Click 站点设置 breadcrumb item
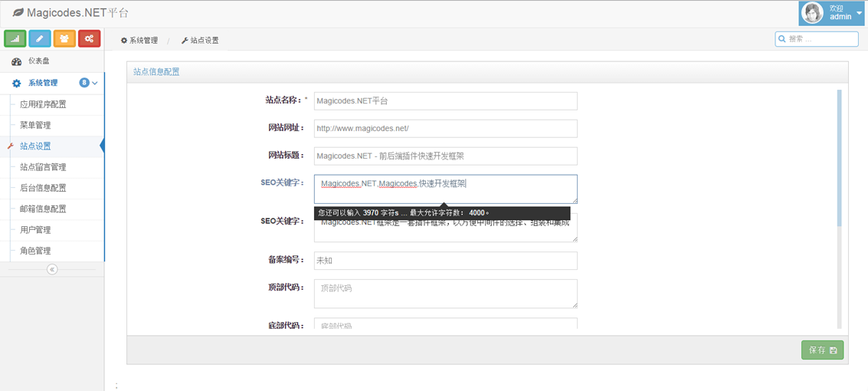Image resolution: width=868 pixels, height=391 pixels. point(205,41)
